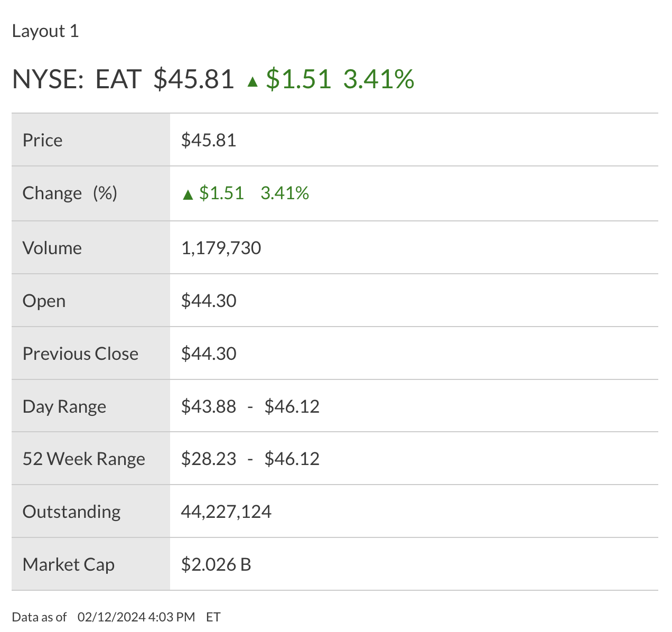Select the 52 Week Range label

point(84,459)
